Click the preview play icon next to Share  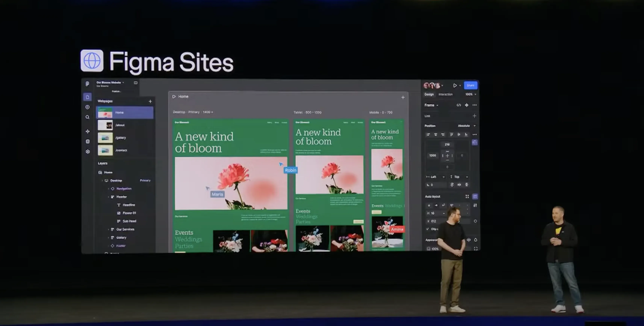click(455, 85)
